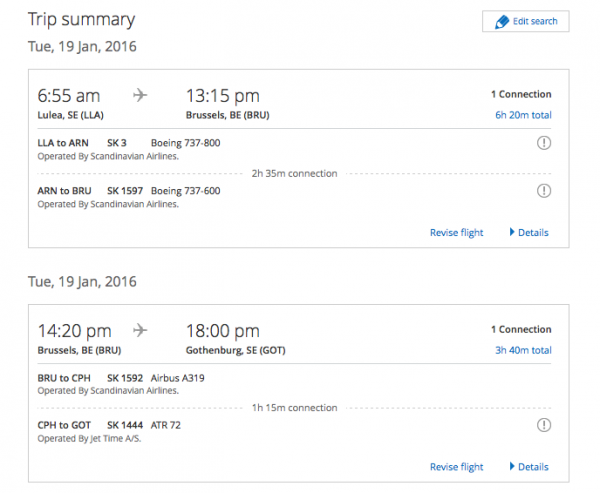
Task: Select the BRU to CPH SK 1592 segment
Action: (x=294, y=384)
